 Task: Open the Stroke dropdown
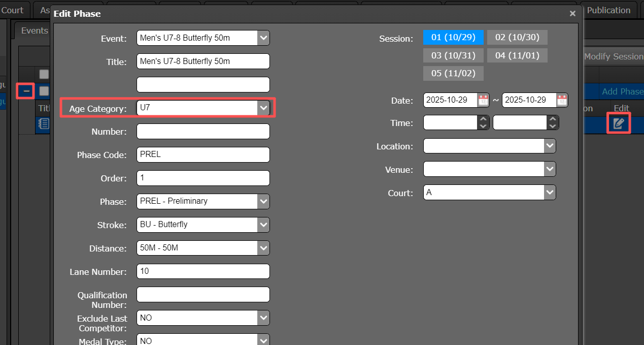[x=263, y=225]
